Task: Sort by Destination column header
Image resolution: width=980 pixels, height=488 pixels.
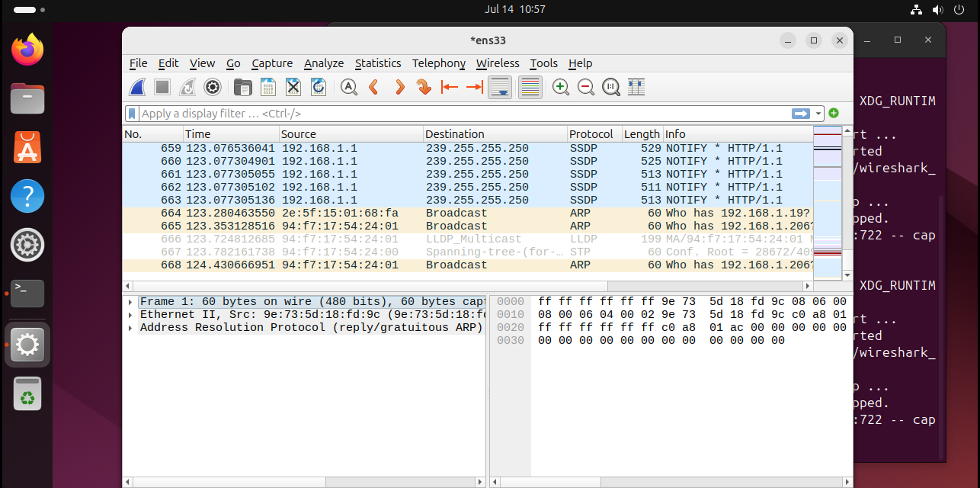Action: 495,134
